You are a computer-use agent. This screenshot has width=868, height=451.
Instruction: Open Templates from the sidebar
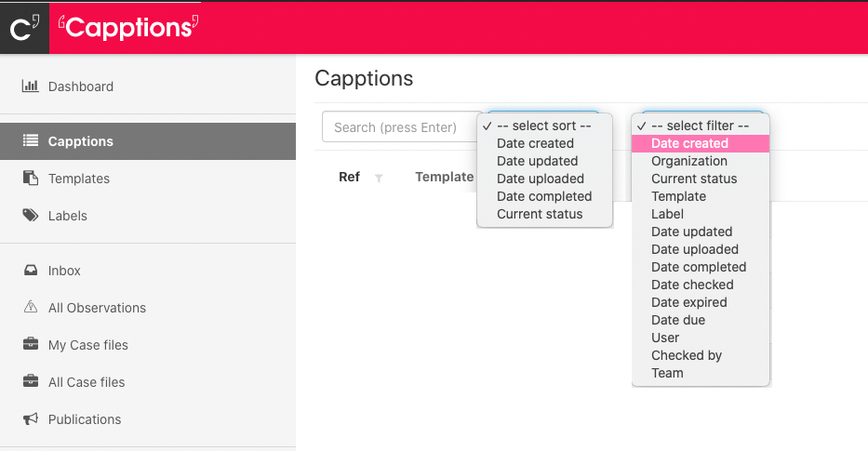pyautogui.click(x=79, y=179)
